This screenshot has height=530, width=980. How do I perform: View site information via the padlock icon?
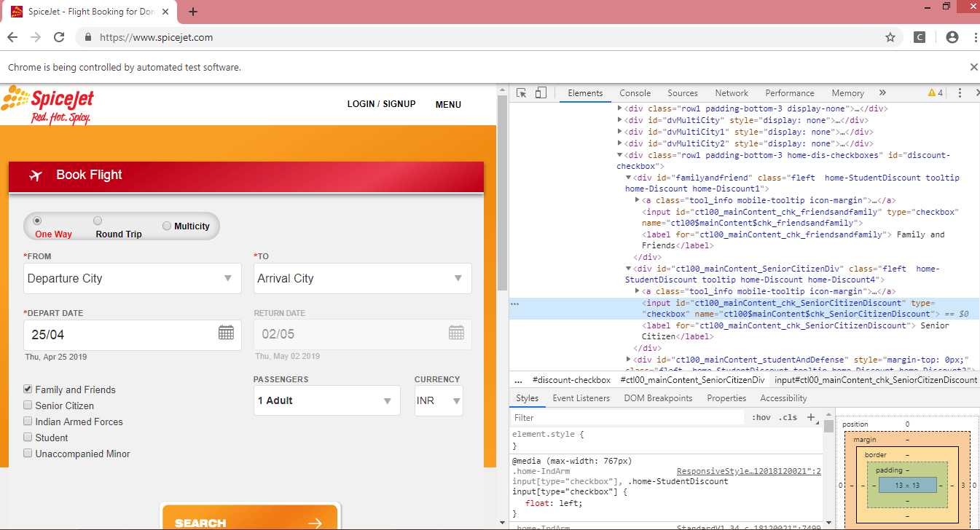tap(87, 37)
